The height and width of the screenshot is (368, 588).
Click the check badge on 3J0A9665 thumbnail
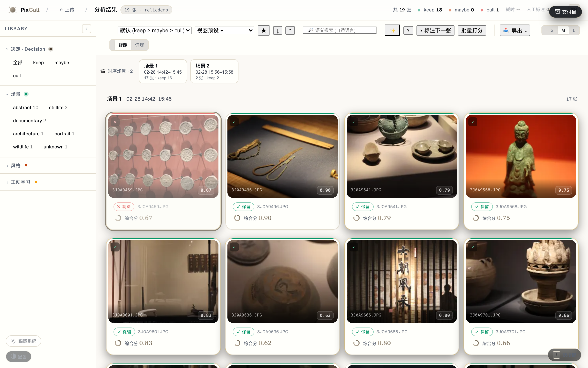tap(354, 247)
